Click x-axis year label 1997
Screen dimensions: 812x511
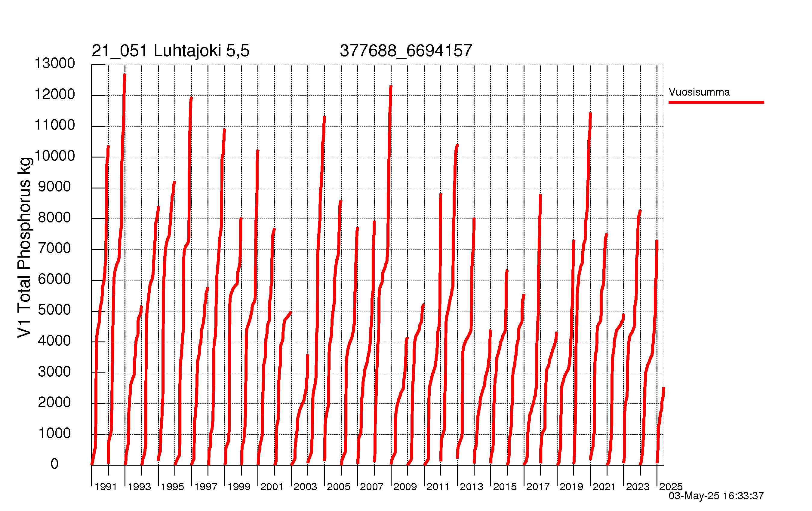point(206,487)
